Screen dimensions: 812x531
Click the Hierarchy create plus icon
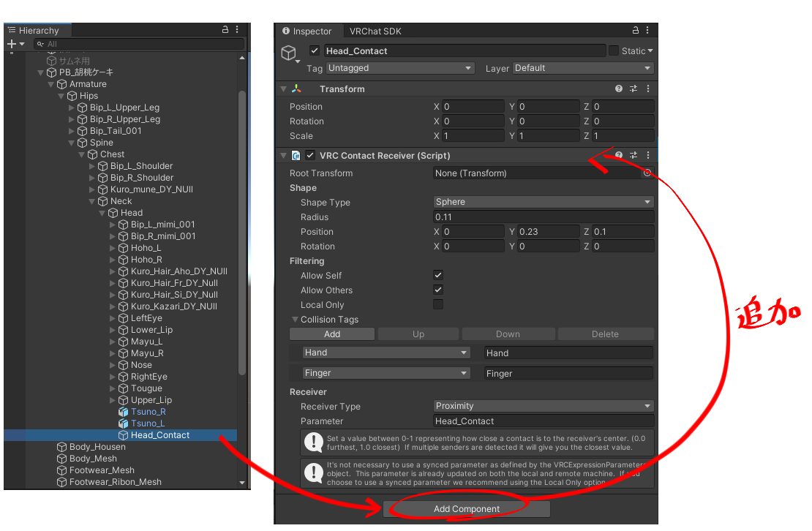tap(12, 44)
